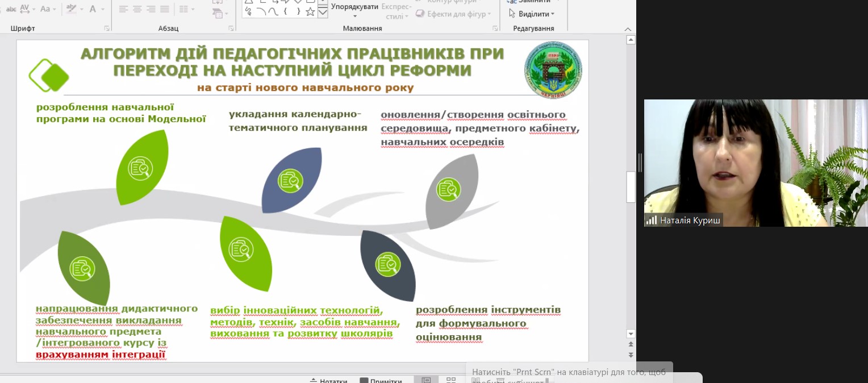Click the strikethrough text icon
The image size is (868, 383).
[11, 9]
